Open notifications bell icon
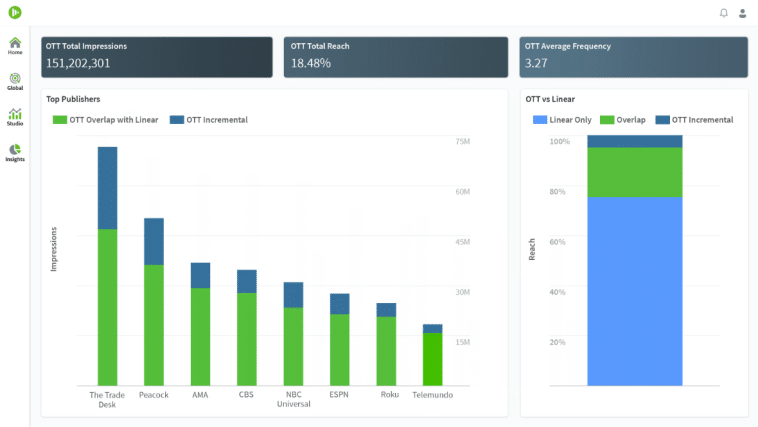Viewport: 758px width, 427px height. click(x=724, y=13)
